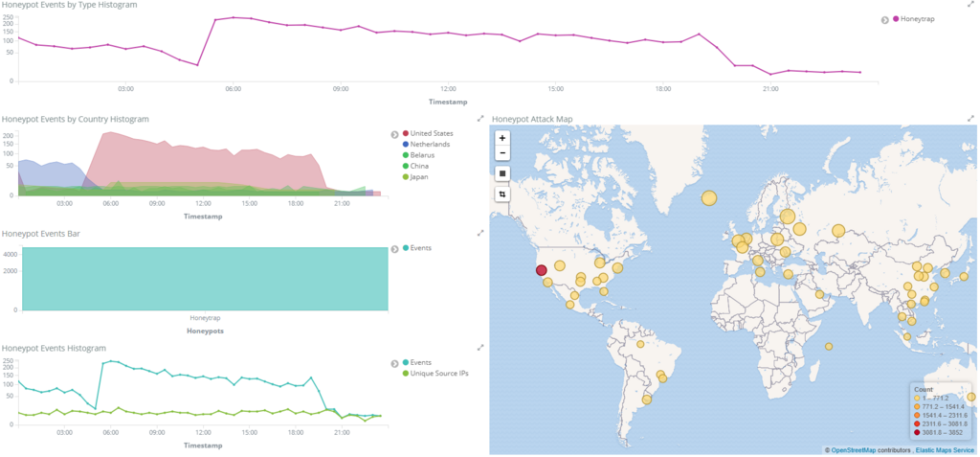The width and height of the screenshot is (980, 457).
Task: Collapse legend of Events by Type Histogram
Action: 884,19
